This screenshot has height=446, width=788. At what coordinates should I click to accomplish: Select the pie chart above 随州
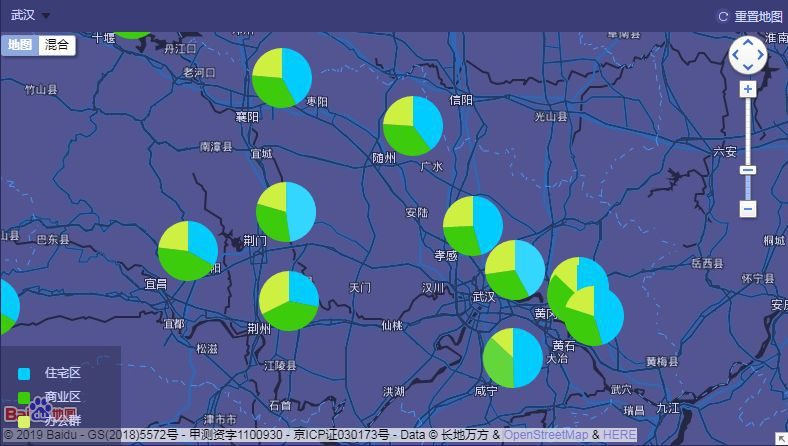[413, 126]
